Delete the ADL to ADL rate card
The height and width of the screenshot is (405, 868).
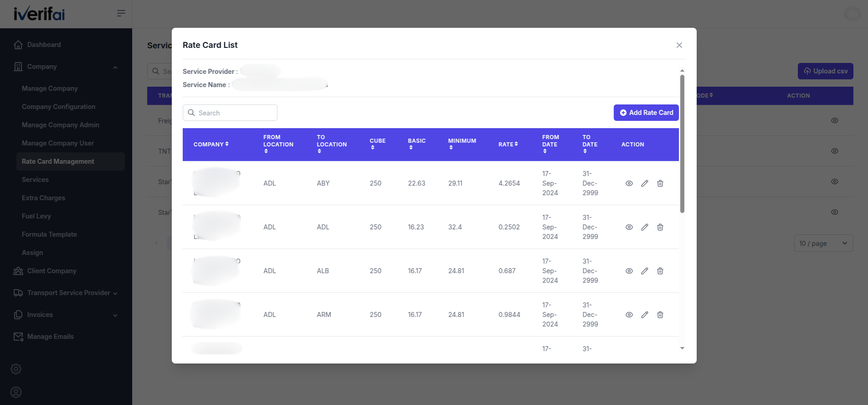pos(660,227)
